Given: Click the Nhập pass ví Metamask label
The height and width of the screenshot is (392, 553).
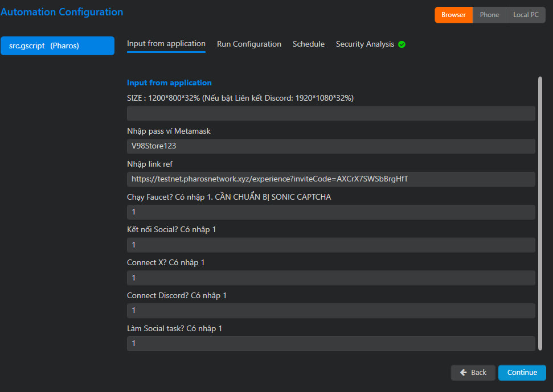Looking at the screenshot, I should pos(169,131).
